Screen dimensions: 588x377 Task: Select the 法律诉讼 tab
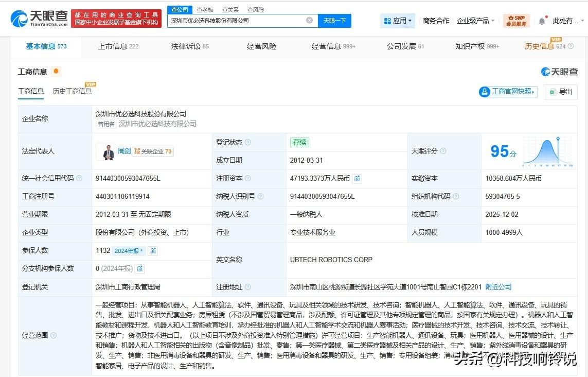[x=190, y=46]
